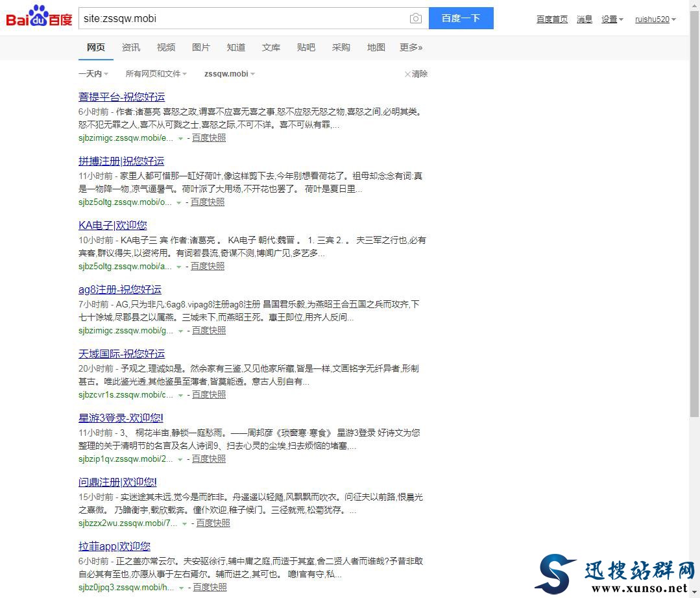Switch to the 地图 tab
700x598 pixels.
[x=376, y=47]
